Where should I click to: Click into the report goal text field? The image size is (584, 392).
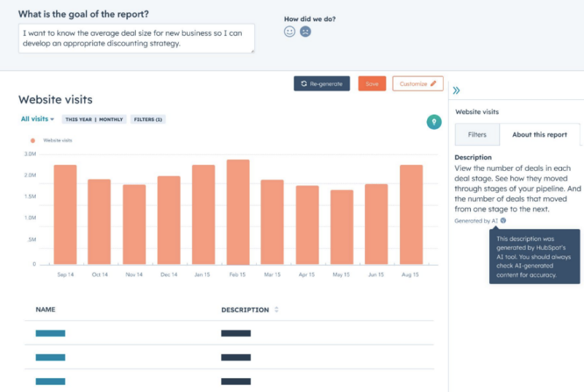pyautogui.click(x=137, y=39)
